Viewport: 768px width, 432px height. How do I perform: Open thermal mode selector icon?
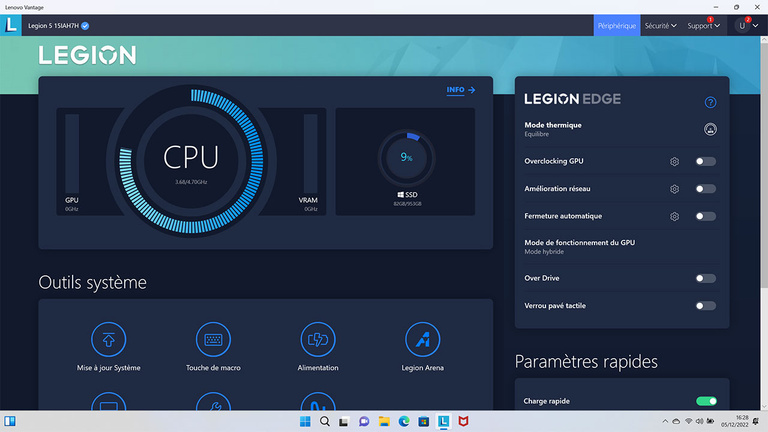(710, 129)
